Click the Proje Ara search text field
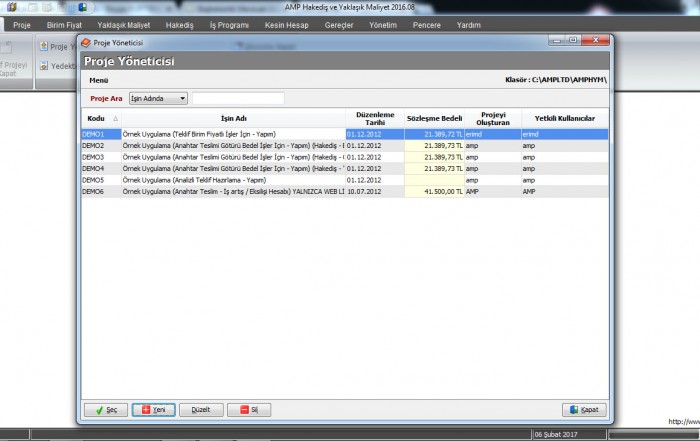This screenshot has height=441, width=700. coord(238,98)
